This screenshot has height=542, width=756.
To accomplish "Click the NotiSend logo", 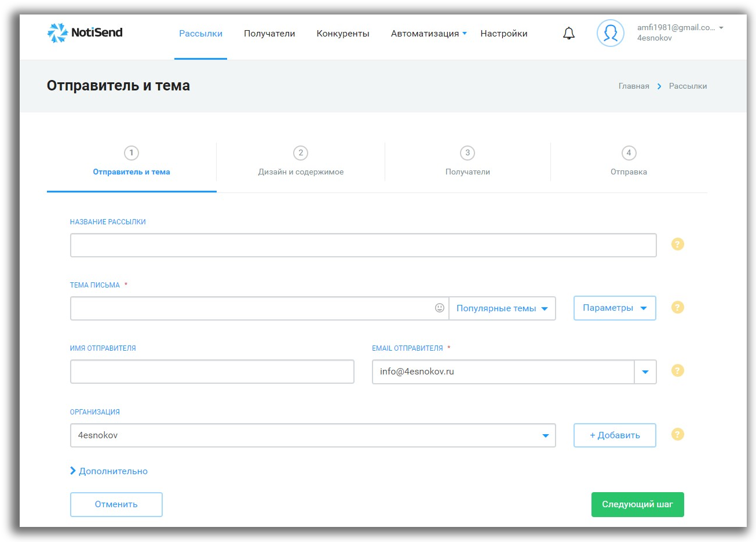I will pos(85,33).
